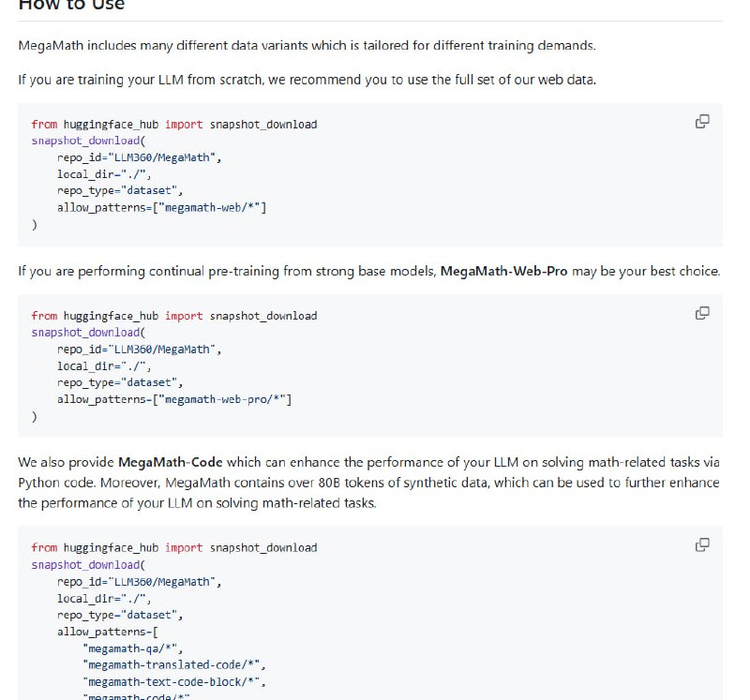This screenshot has height=700, width=750.
Task: Click the import line in the first code block
Action: (173, 124)
